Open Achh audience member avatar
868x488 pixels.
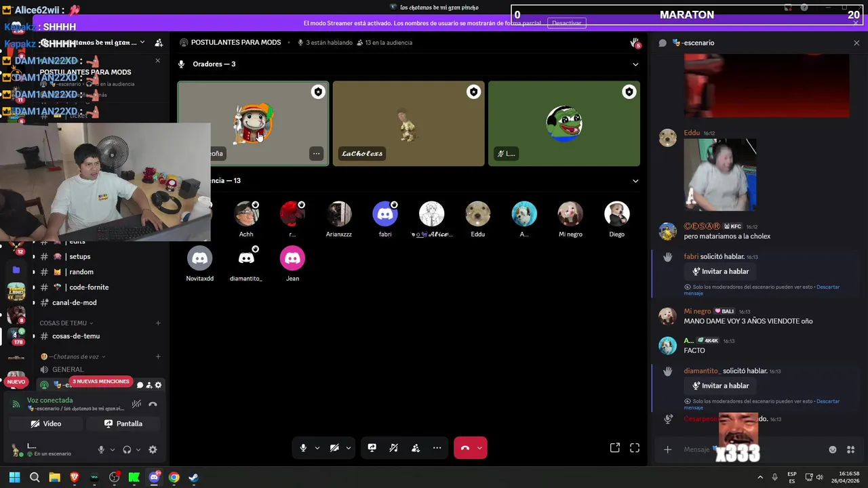point(246,214)
